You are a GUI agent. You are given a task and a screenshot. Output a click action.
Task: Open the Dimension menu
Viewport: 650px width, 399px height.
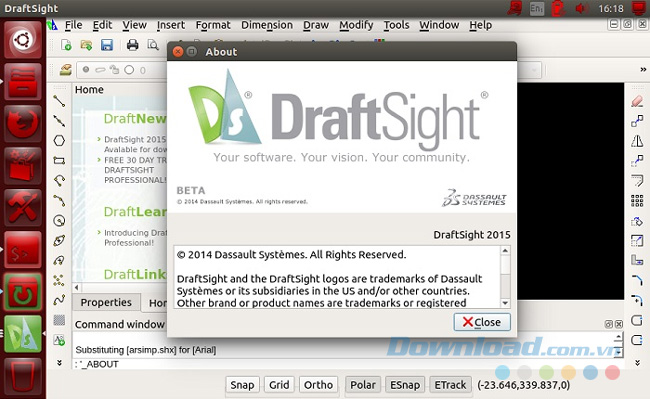(x=267, y=25)
